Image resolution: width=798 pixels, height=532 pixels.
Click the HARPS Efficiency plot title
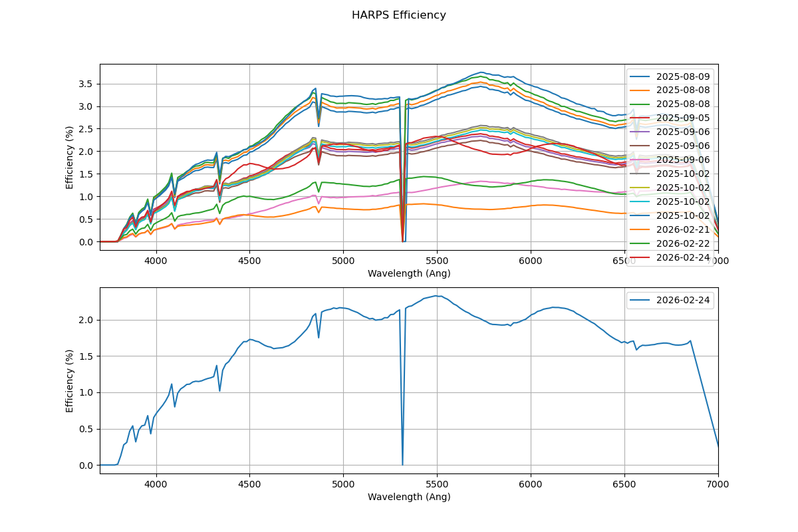399,15
